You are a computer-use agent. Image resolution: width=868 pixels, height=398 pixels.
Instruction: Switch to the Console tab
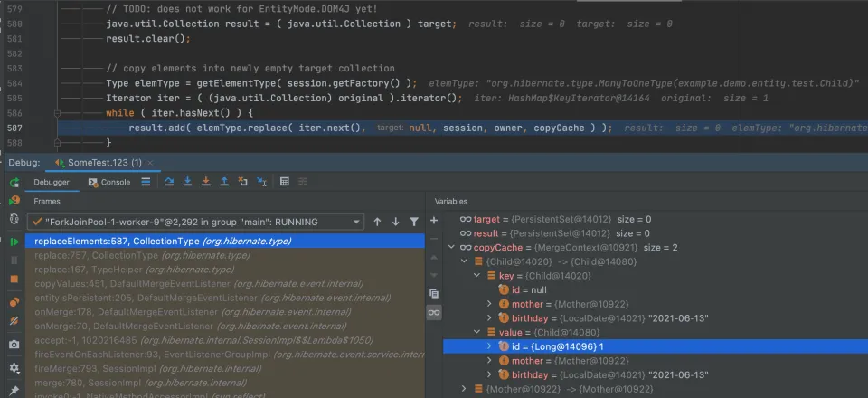pyautogui.click(x=109, y=182)
